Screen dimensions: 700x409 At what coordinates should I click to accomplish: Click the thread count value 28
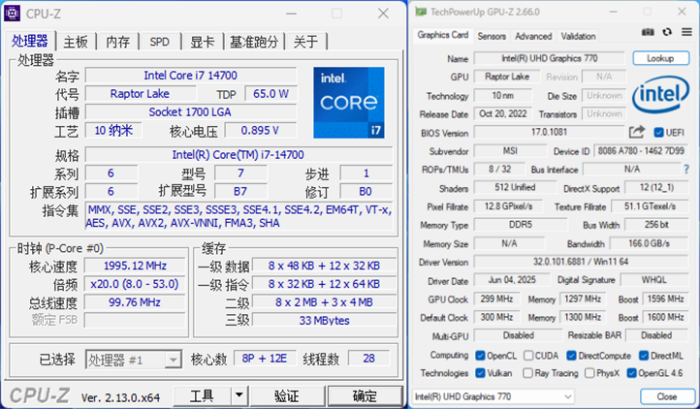pyautogui.click(x=369, y=358)
